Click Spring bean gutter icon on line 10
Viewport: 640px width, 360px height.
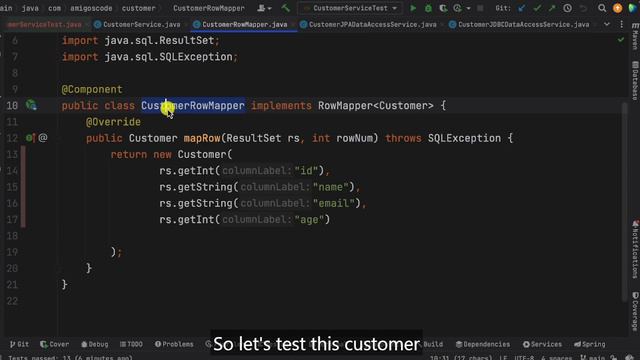pos(31,105)
